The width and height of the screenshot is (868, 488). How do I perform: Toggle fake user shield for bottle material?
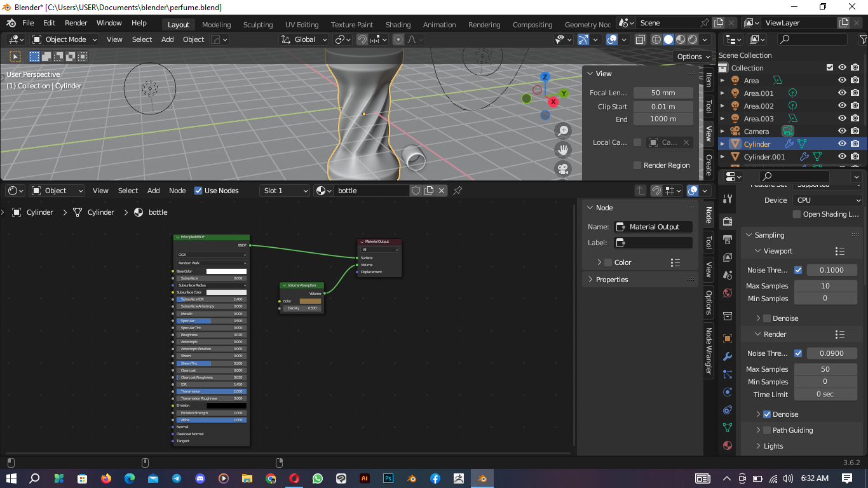(x=416, y=191)
